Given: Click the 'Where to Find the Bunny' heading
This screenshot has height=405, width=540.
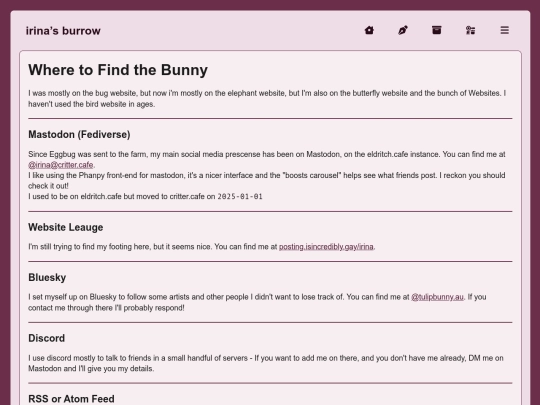Looking at the screenshot, I should pyautogui.click(x=118, y=70).
